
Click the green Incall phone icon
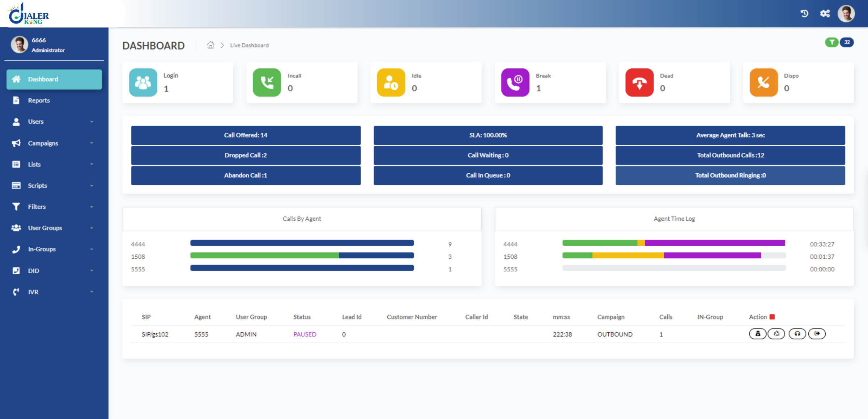(267, 82)
